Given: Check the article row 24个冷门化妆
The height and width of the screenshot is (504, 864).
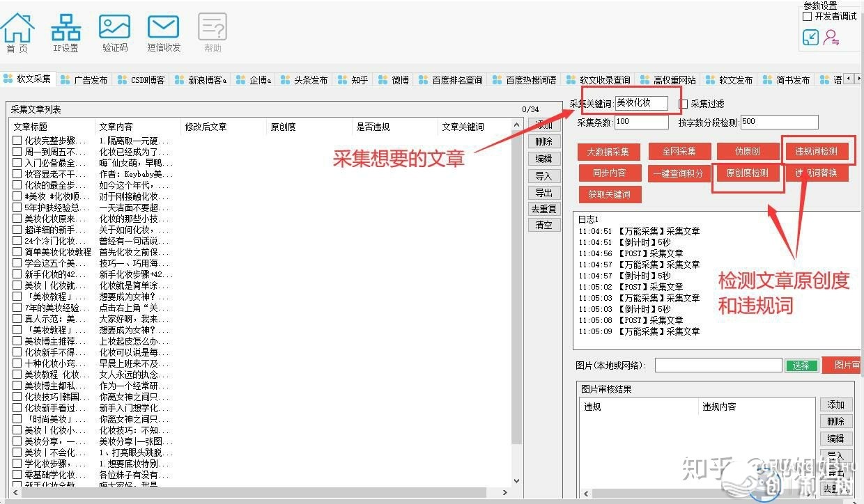Looking at the screenshot, I should click(17, 241).
